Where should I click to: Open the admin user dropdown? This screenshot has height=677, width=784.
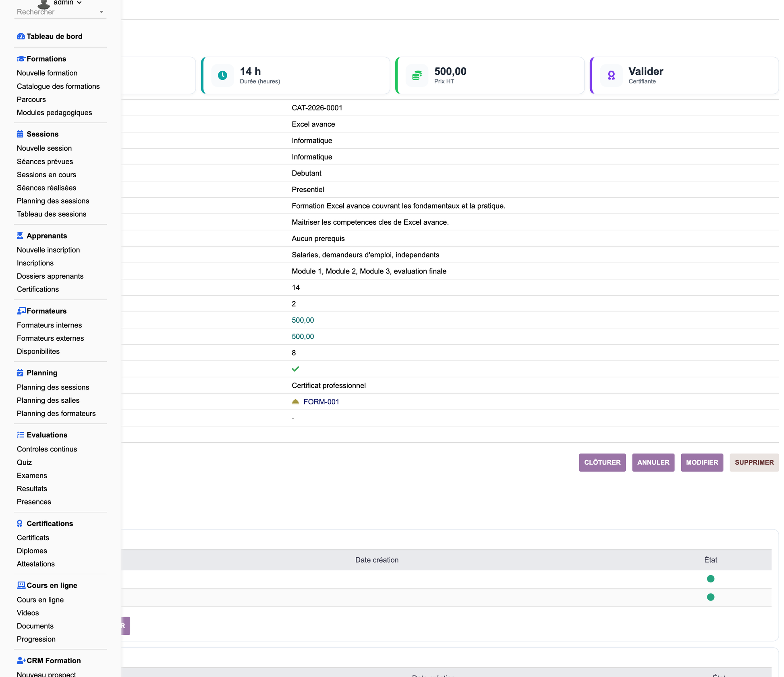pos(67,3)
